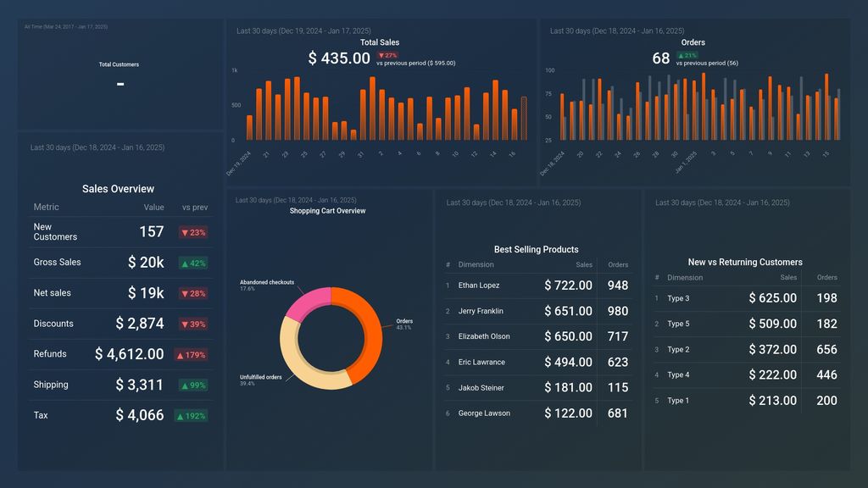Click the Jan 1, 2025 axis label
868x488 pixels.
[x=685, y=162]
